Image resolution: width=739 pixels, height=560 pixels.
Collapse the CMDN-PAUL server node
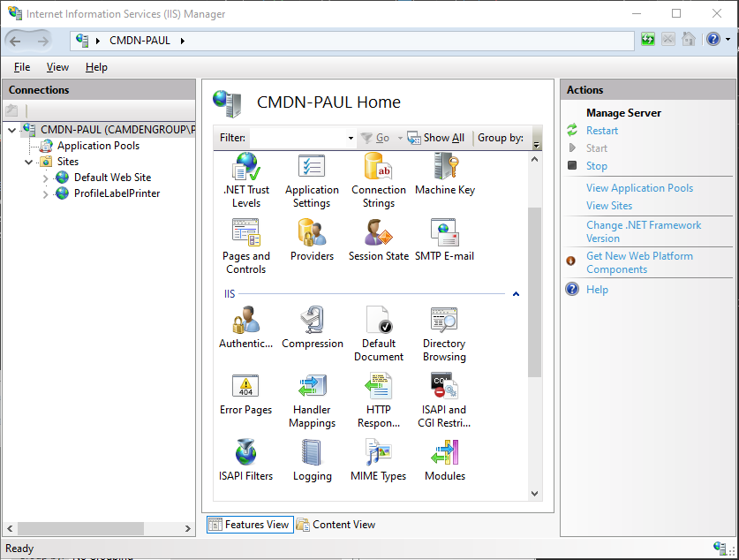(12, 130)
